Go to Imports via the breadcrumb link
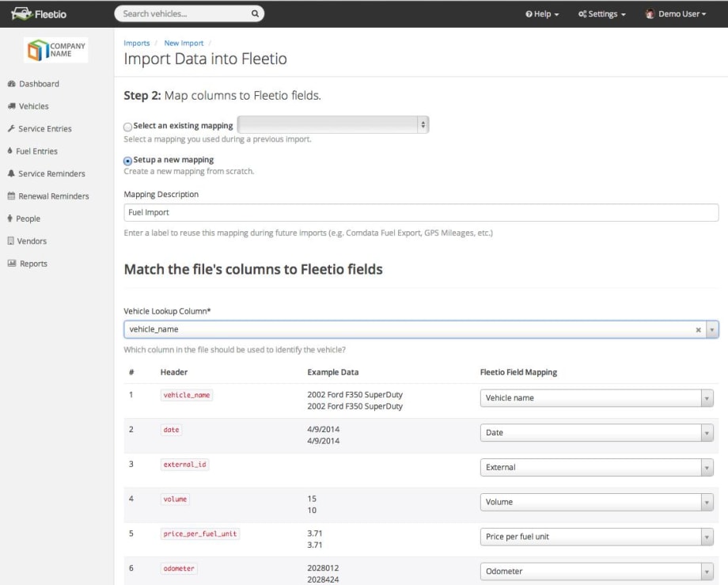This screenshot has height=585, width=728. [137, 43]
